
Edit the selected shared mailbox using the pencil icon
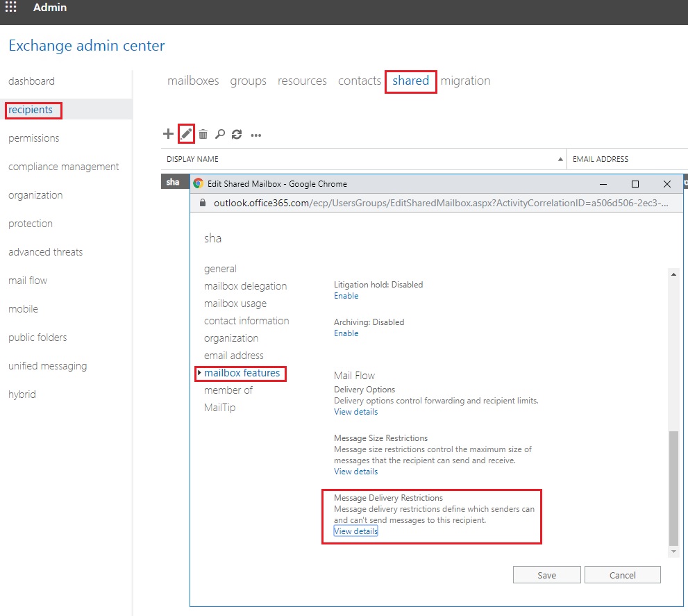185,133
